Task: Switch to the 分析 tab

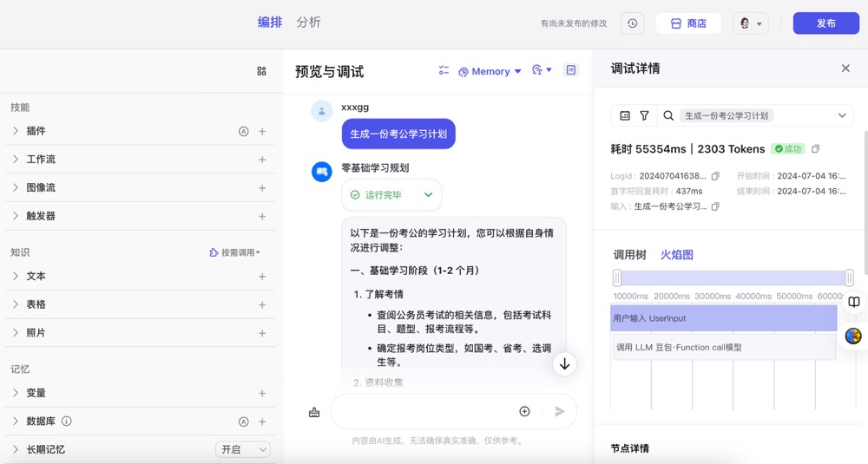Action: pos(308,23)
